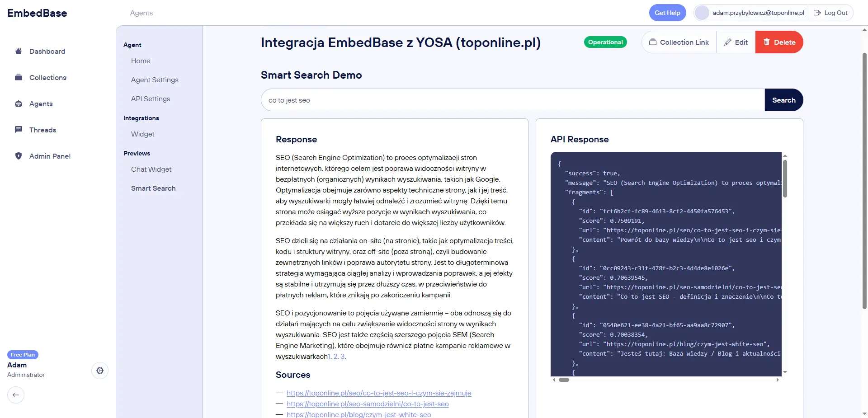Collapse sidebar with the back arrow button

pyautogui.click(x=16, y=395)
